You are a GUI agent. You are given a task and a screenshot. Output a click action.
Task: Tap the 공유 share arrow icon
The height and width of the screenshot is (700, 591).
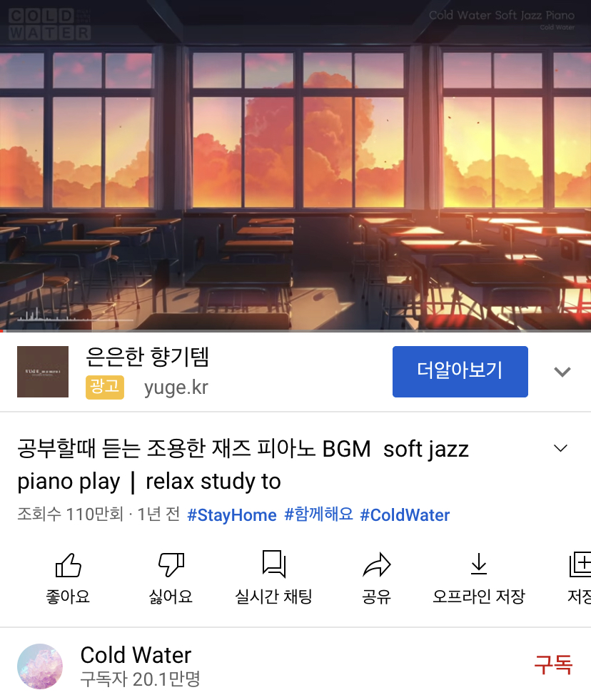tap(377, 564)
